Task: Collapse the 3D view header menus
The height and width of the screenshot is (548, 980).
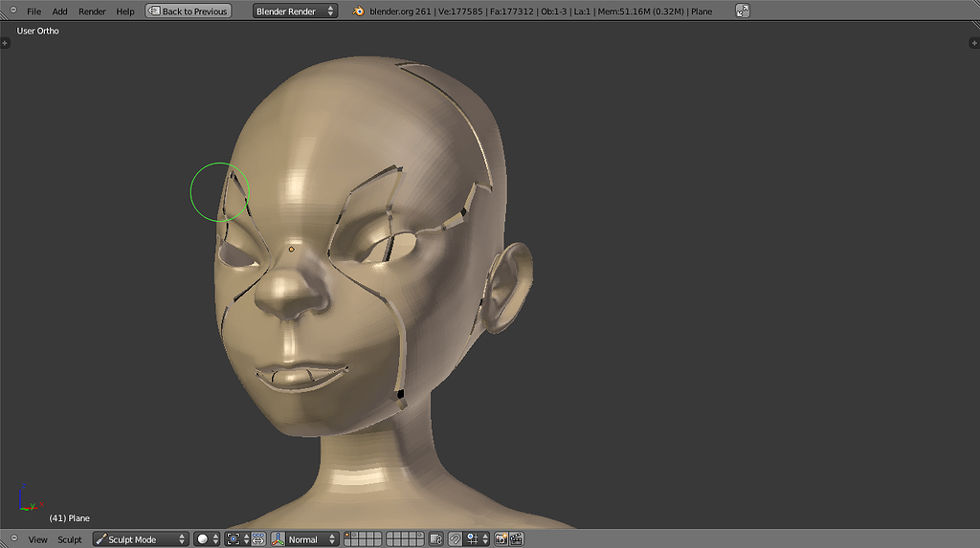Action: (13, 538)
